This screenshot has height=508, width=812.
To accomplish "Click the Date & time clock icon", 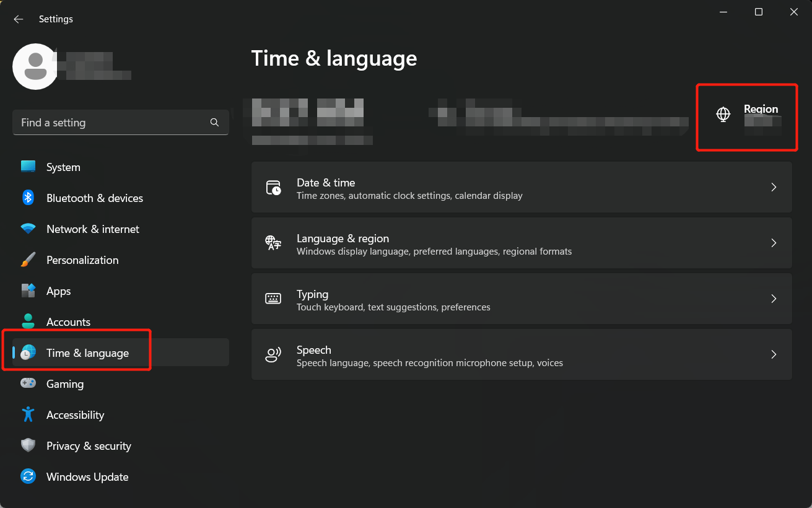I will 273,187.
